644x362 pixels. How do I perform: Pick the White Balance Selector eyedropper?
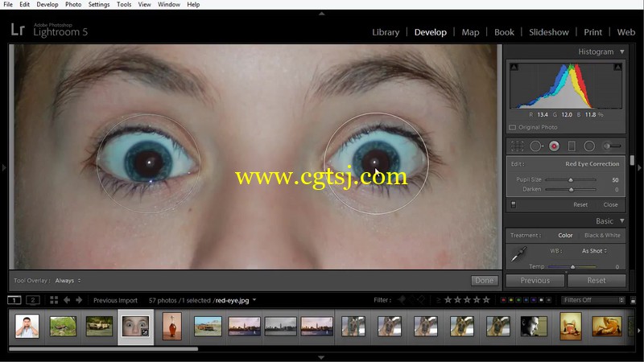[518, 254]
